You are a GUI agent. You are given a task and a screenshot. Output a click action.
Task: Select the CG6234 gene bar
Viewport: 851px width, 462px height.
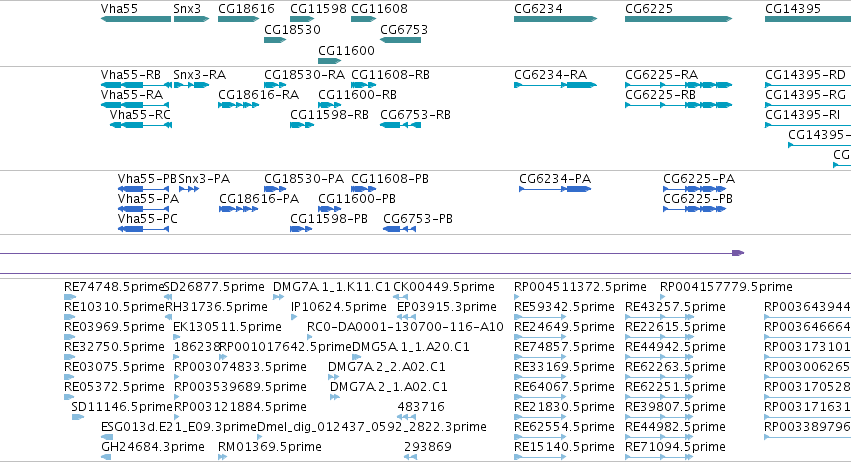555,19
